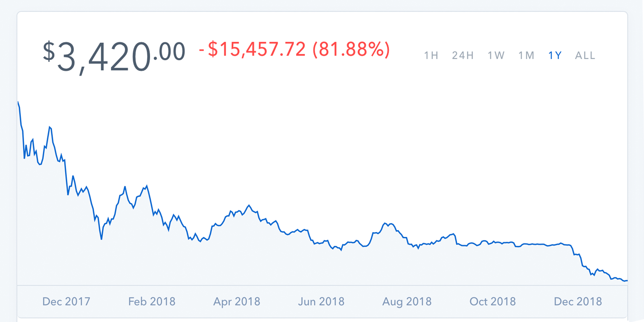Click the highest starting point of chart line
The width and height of the screenshot is (644, 322).
(18, 102)
